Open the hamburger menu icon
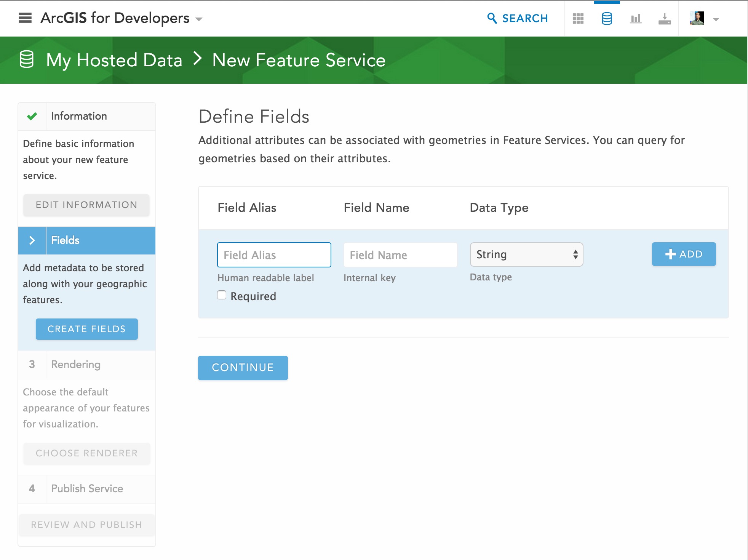This screenshot has height=560, width=748. 25,18
